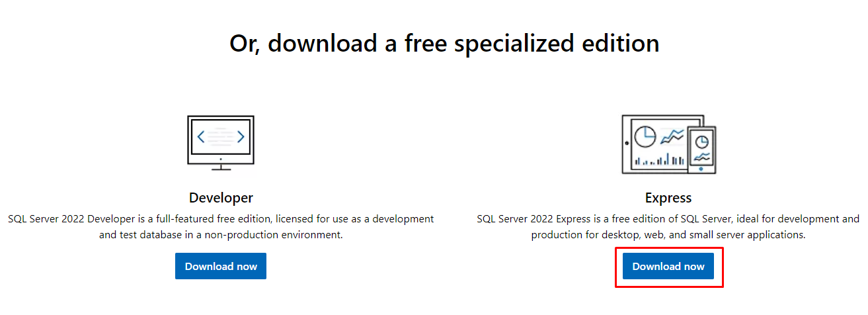The image size is (868, 315).
Task: Click the small clock graphic on the phone
Action: point(701,141)
